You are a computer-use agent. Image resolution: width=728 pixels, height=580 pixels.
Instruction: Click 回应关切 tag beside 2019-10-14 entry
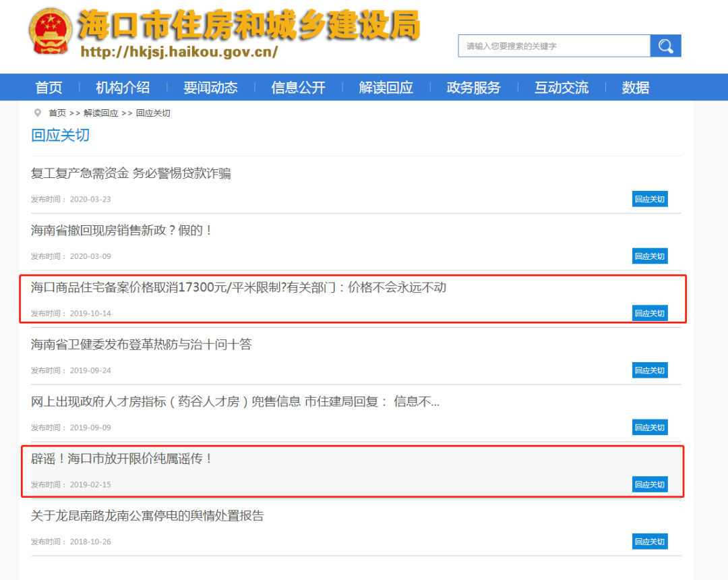650,314
